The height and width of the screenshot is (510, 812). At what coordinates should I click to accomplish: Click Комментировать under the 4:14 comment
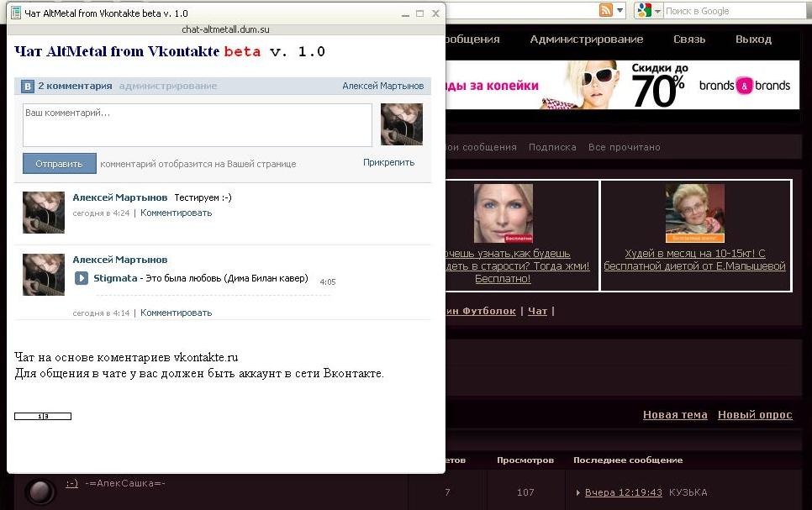tap(176, 313)
